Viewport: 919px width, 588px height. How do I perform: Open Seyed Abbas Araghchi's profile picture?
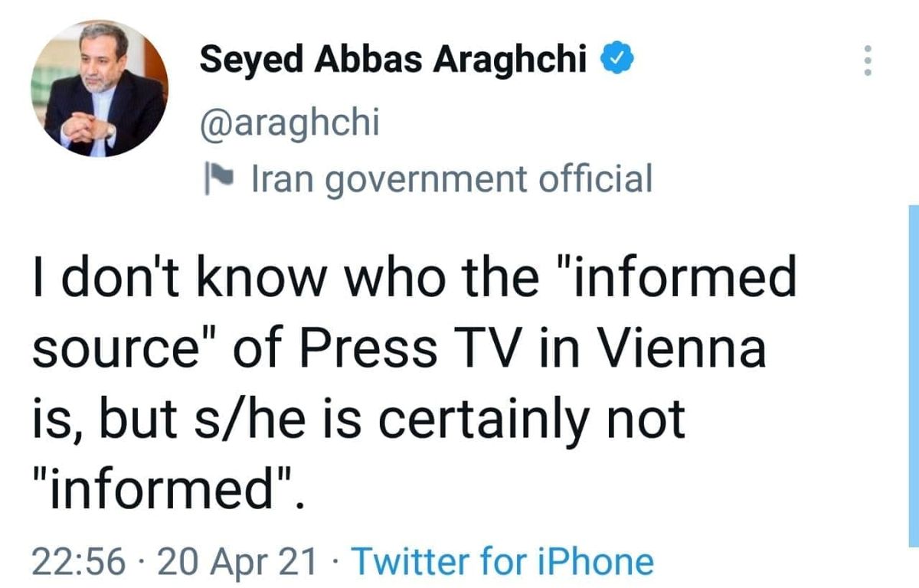click(100, 89)
